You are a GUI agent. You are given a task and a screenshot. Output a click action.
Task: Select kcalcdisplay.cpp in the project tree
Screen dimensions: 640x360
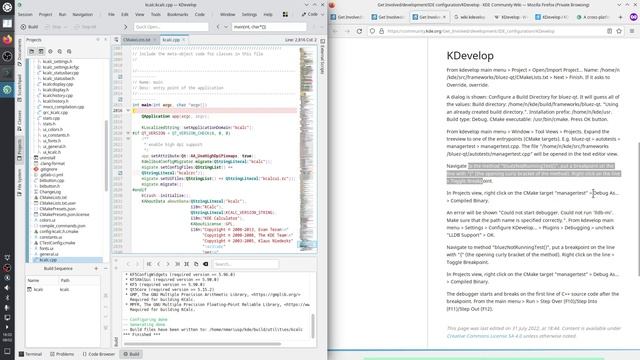[x=58, y=84]
